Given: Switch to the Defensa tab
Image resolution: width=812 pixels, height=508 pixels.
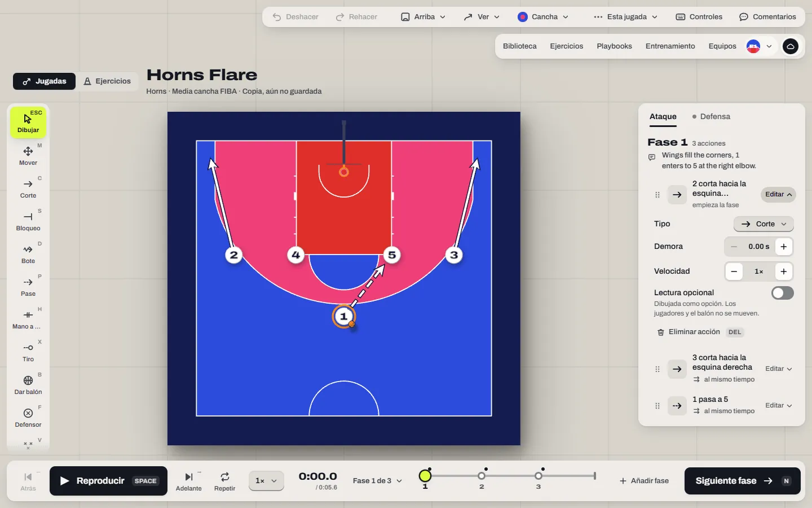Looking at the screenshot, I should pos(711,116).
